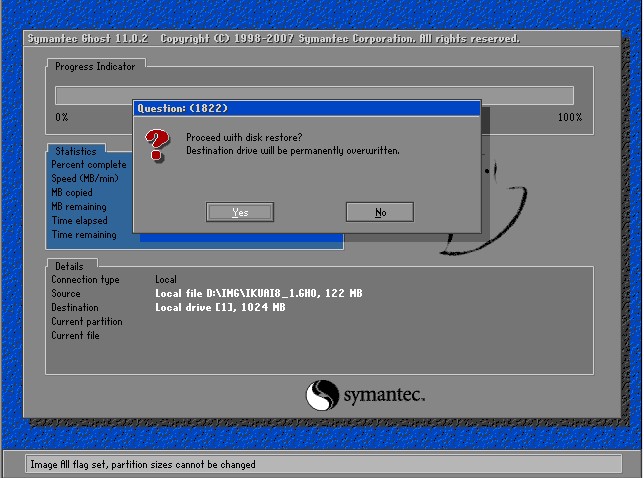Select the Progress Indicator group label
644x478 pixels.
point(96,66)
